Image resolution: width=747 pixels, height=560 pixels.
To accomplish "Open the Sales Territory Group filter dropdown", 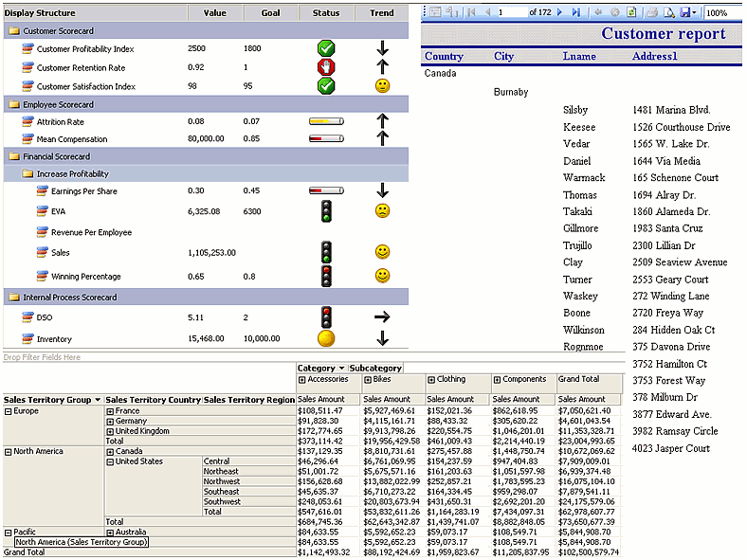I will pos(96,400).
